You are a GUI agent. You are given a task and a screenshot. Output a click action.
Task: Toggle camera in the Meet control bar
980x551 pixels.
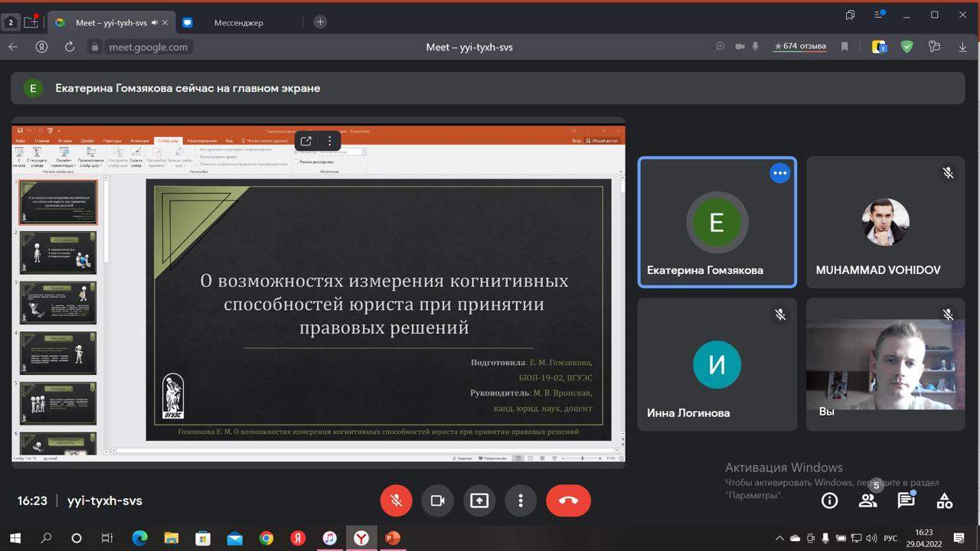click(438, 500)
